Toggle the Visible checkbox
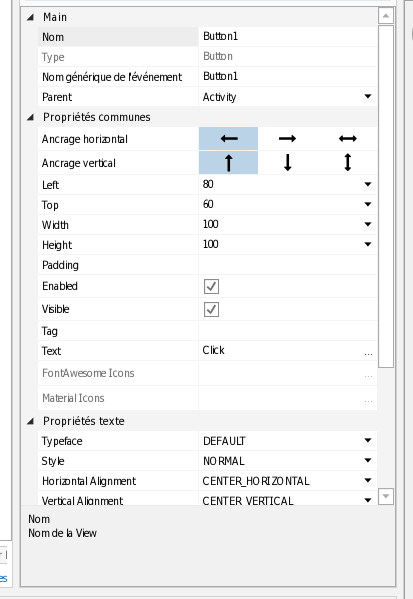The width and height of the screenshot is (413, 599). point(211,309)
